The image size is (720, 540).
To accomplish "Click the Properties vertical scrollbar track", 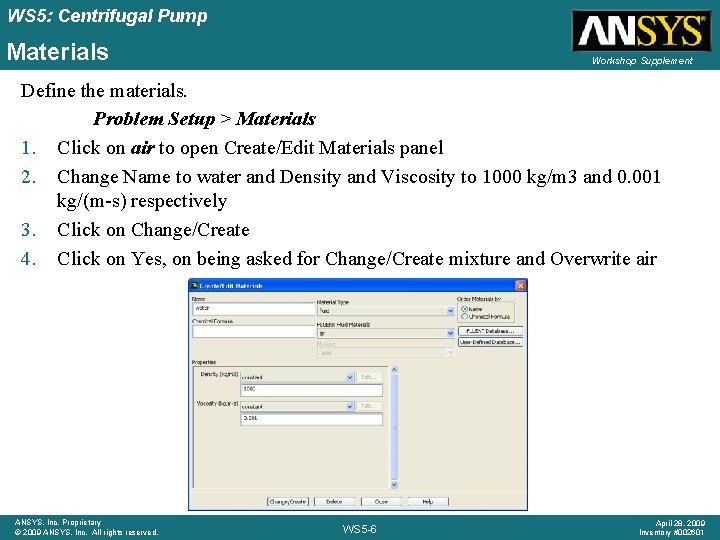I will (394, 427).
